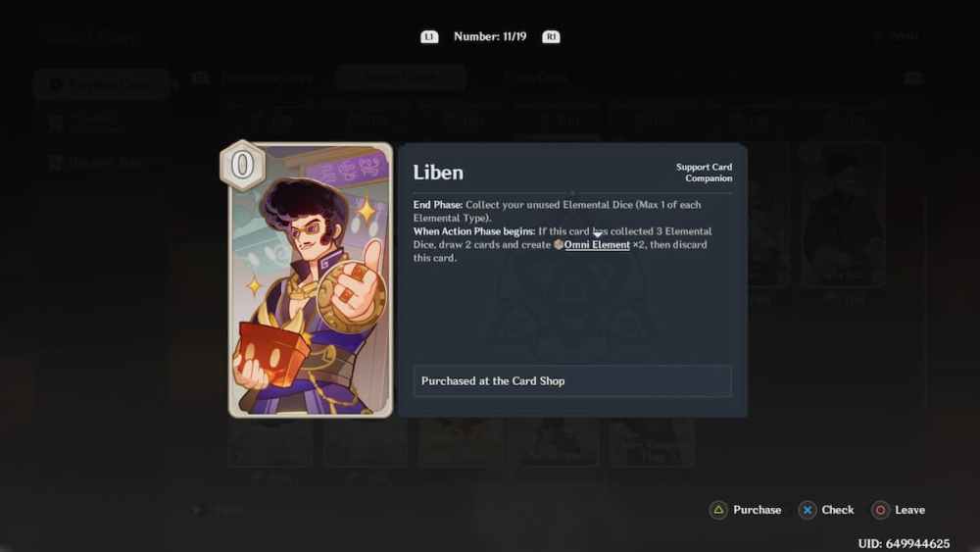Click the Liben card title
Viewport: 980px width, 552px height.
coord(438,173)
